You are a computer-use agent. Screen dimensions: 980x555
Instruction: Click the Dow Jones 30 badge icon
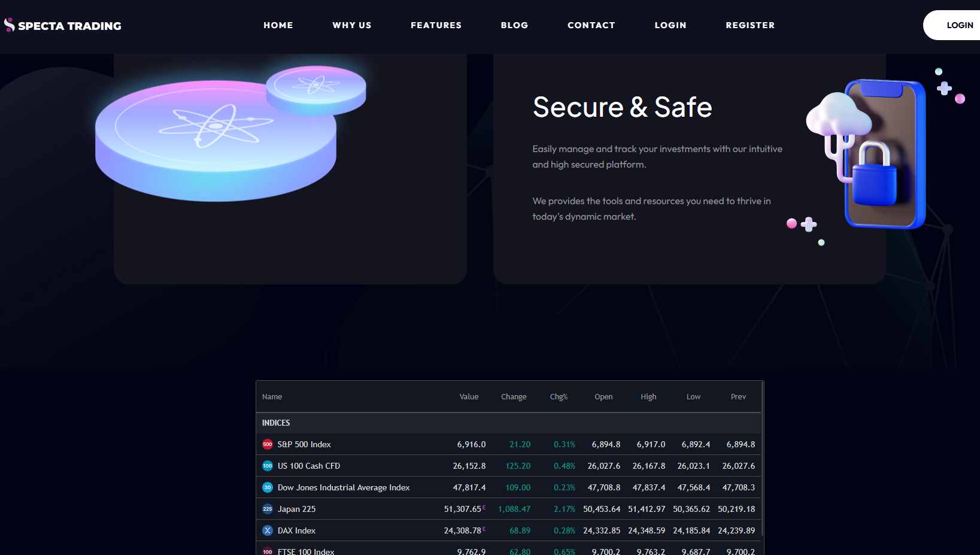[x=268, y=487]
